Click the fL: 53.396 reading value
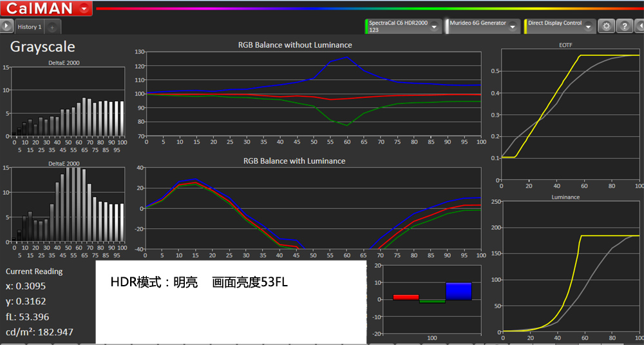This screenshot has width=644, height=345. [x=28, y=317]
